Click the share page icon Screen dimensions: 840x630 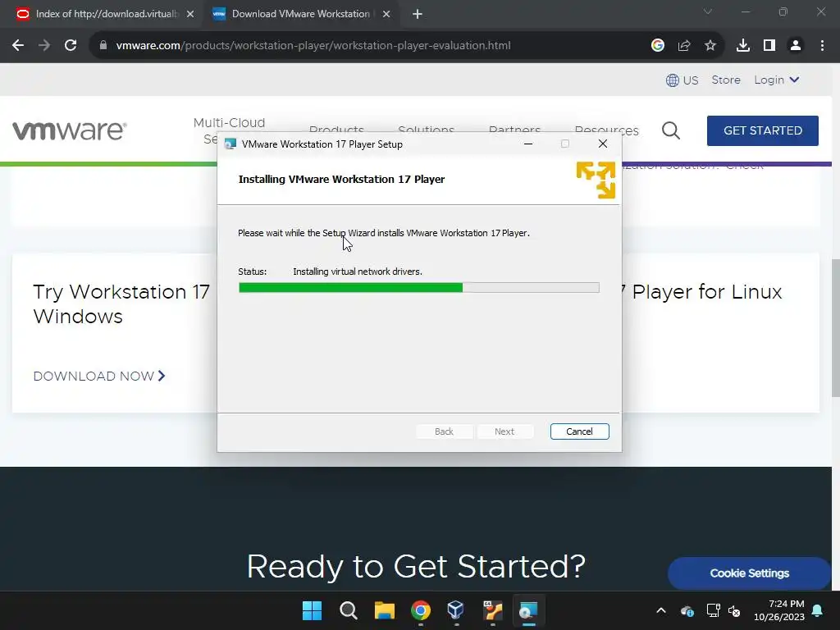click(x=683, y=46)
